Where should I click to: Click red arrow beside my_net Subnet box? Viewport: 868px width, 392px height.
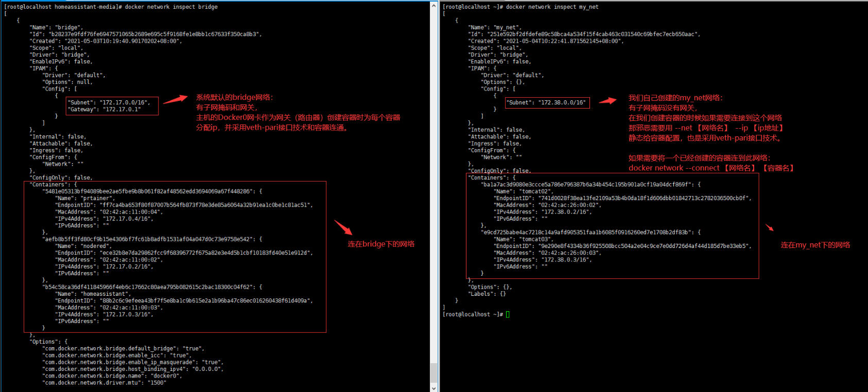(607, 101)
